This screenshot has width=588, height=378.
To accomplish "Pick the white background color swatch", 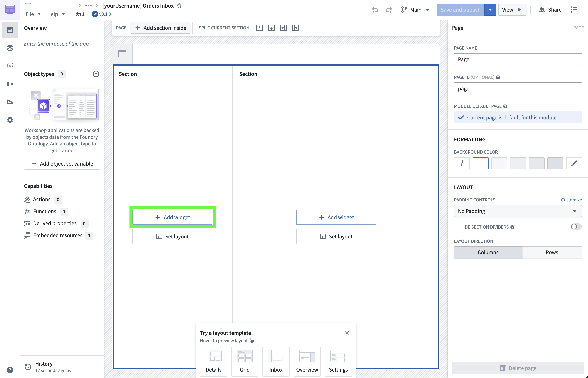I will coord(480,163).
